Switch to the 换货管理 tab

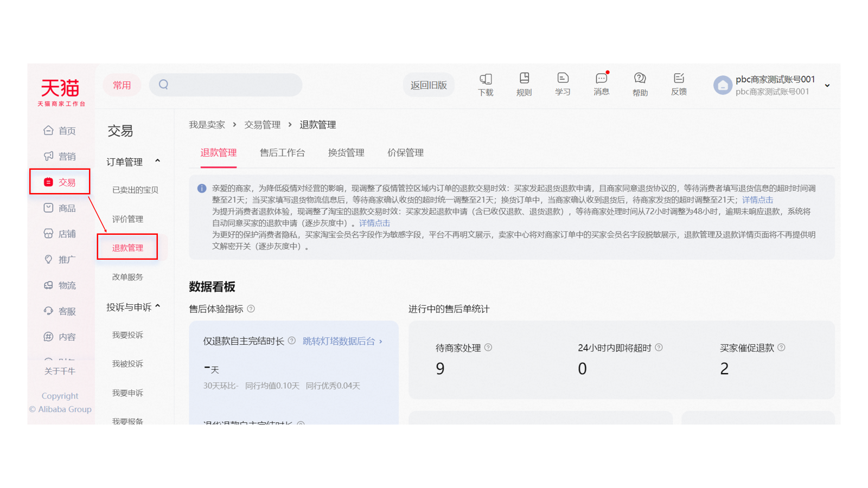[346, 153]
